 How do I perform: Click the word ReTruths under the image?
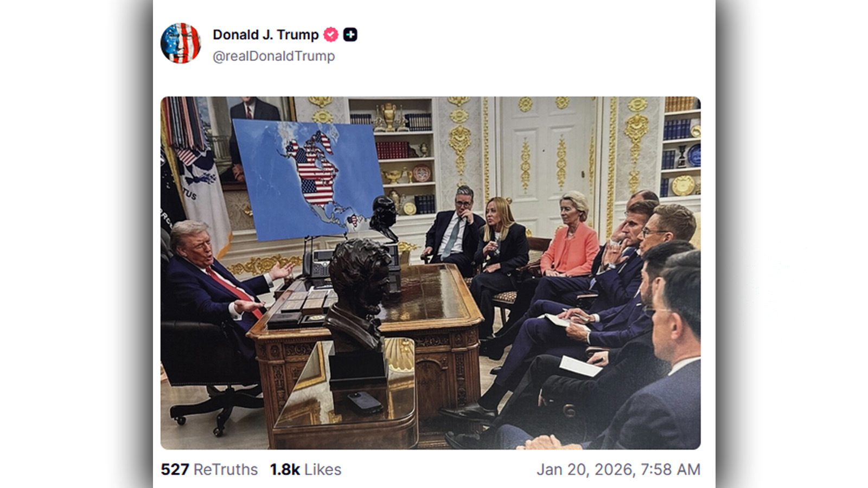click(226, 469)
